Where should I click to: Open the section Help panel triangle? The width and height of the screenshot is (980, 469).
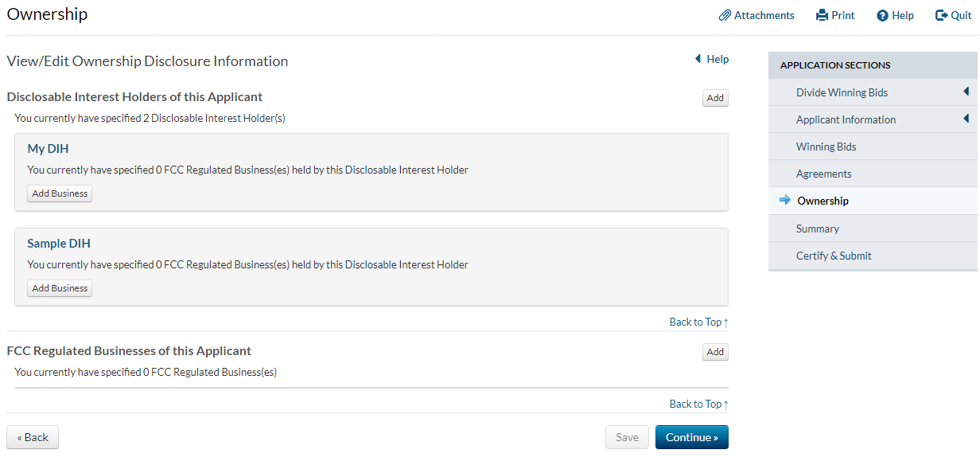point(698,59)
